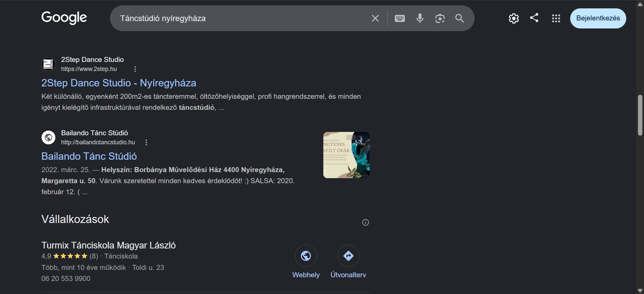Click the magnifying glass search button
Image resolution: width=644 pixels, height=294 pixels.
(x=460, y=18)
